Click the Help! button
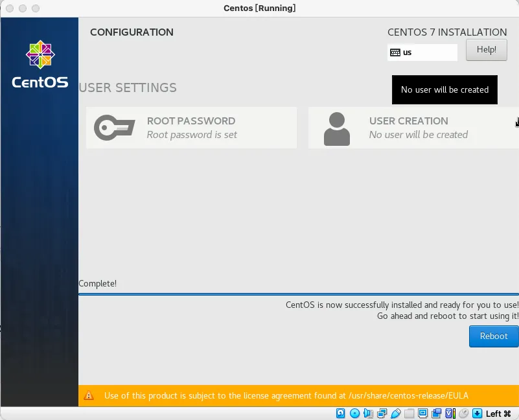 point(486,49)
